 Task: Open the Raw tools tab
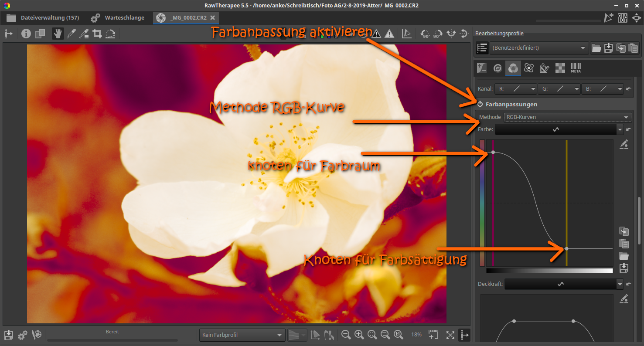tap(560, 68)
